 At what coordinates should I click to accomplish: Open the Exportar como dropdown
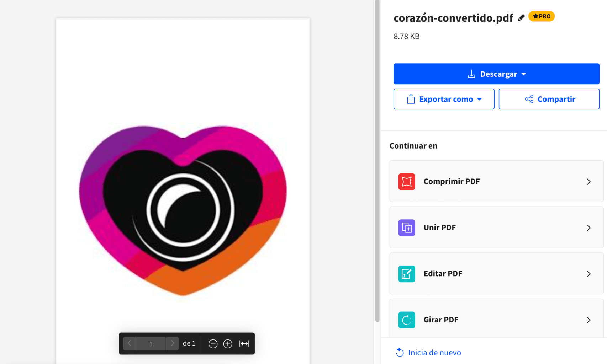(x=444, y=99)
